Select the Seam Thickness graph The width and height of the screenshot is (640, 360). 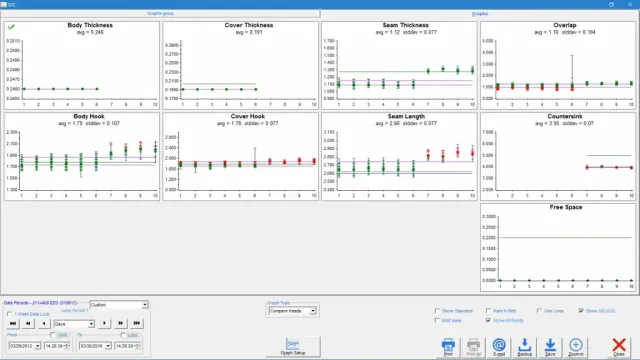[399, 65]
